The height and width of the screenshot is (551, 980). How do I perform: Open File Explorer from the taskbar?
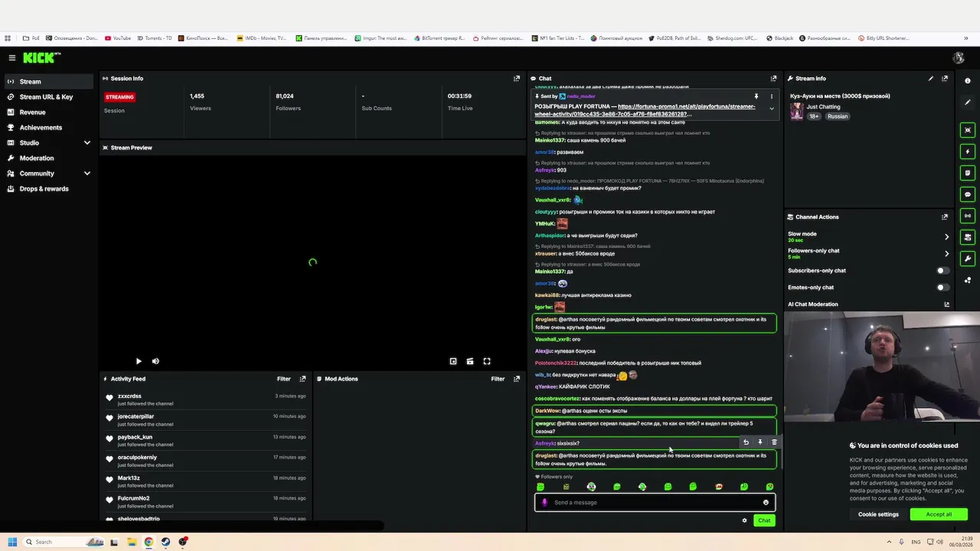(131, 542)
